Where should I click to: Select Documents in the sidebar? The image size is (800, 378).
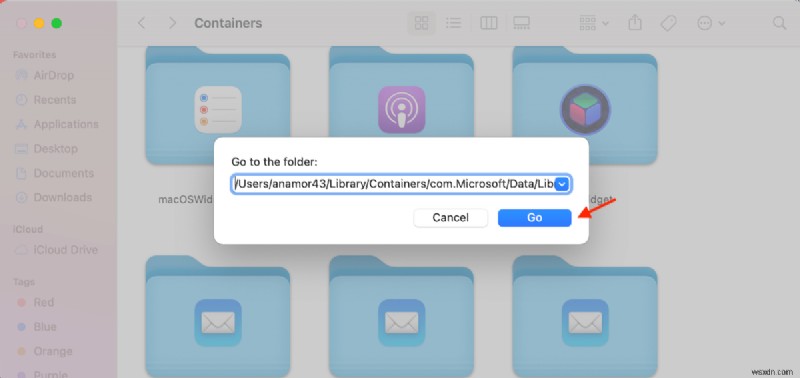[x=55, y=173]
